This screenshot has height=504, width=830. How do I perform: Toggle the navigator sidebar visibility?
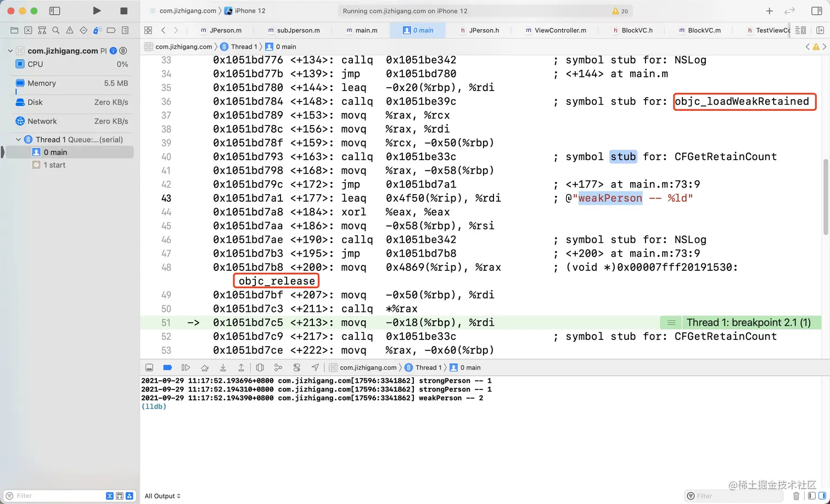click(54, 11)
